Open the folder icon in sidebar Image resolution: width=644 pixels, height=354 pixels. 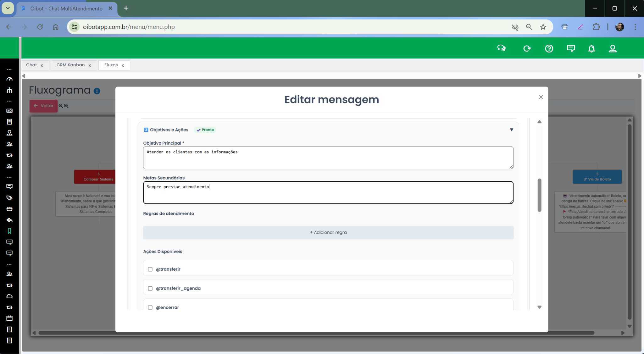9,209
